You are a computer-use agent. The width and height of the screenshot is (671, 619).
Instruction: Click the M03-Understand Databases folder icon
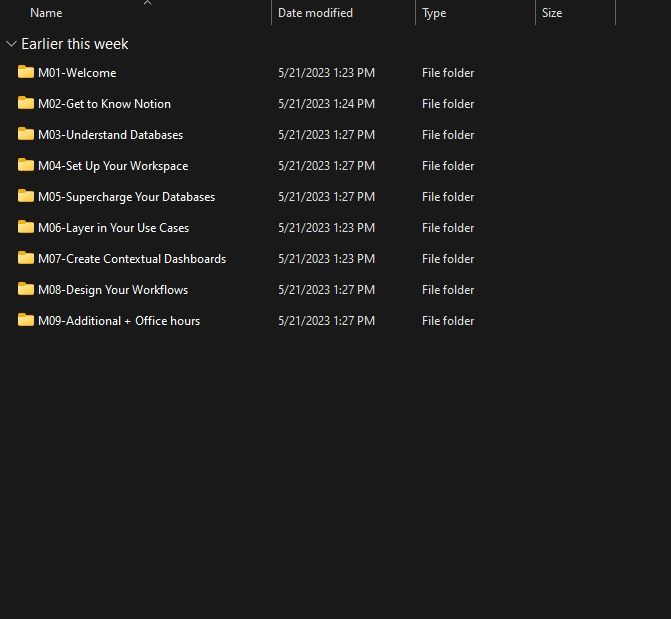click(26, 134)
